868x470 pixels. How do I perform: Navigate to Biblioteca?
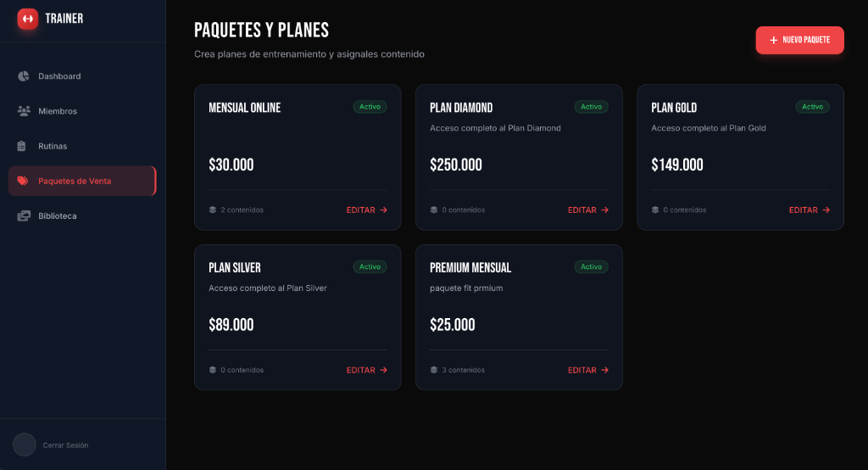point(57,216)
